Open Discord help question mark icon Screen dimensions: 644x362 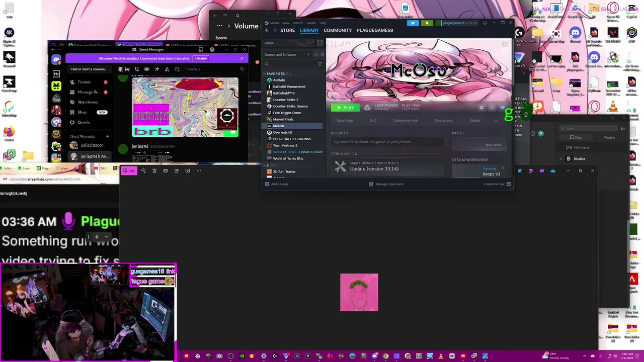coord(212,50)
